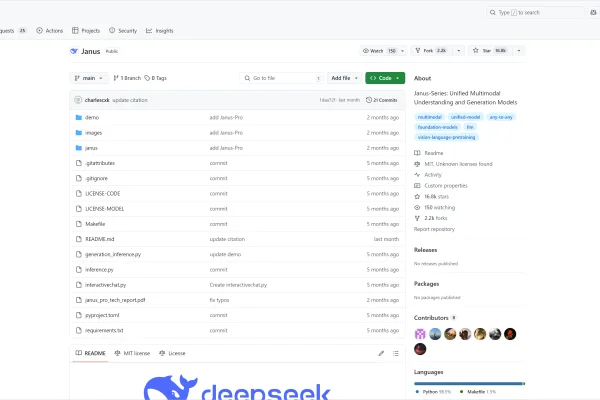
Task: Click the Create interactivechat.py commit message
Action: point(238,285)
